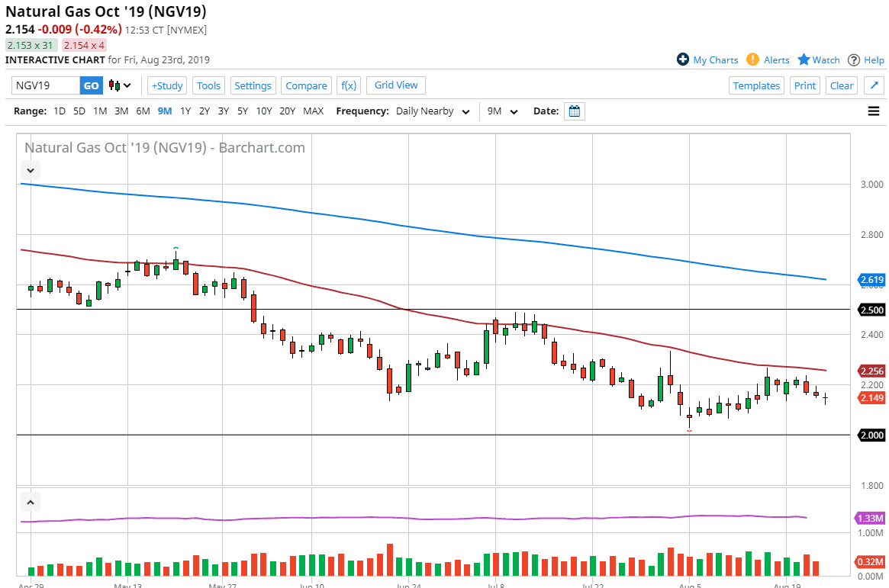The height and width of the screenshot is (588, 889).
Task: Click the Watch star icon
Action: click(804, 59)
